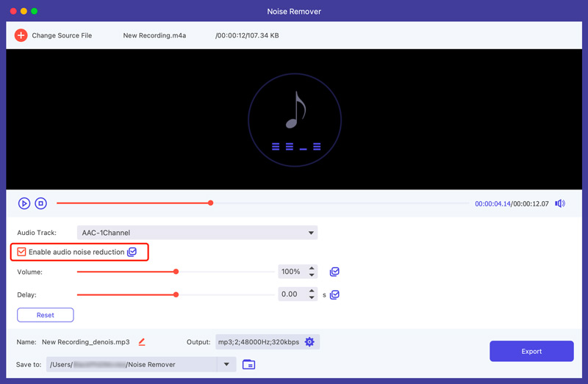Play the audio preview
588x384 pixels.
24,203
